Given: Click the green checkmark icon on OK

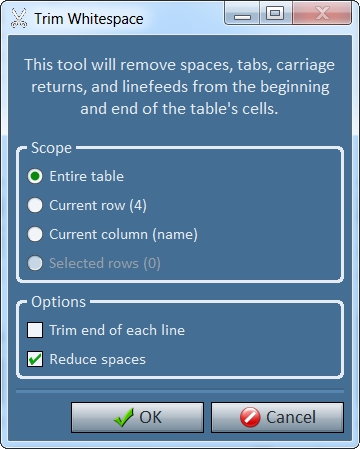Looking at the screenshot, I should point(124,417).
